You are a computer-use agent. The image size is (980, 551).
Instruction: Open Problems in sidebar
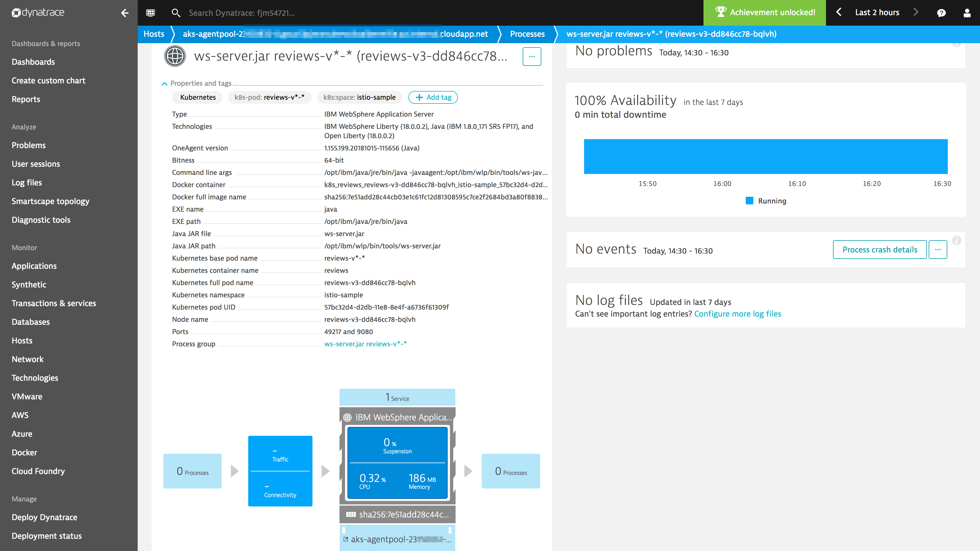(29, 145)
